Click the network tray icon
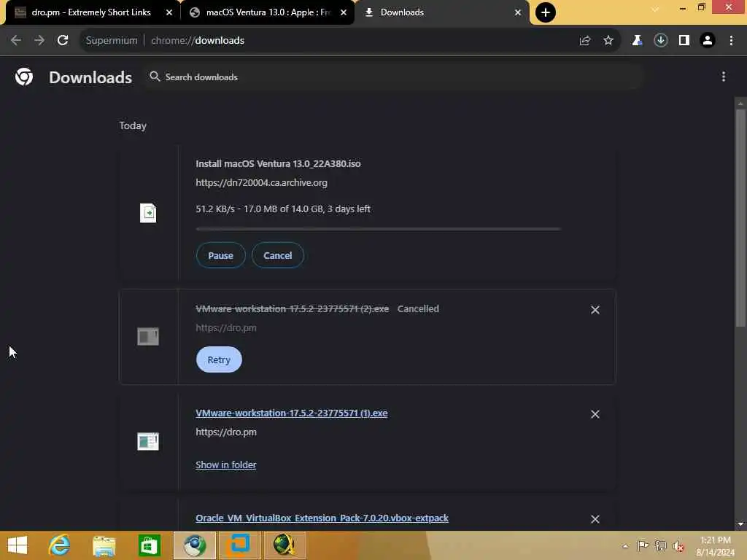 pyautogui.click(x=660, y=545)
